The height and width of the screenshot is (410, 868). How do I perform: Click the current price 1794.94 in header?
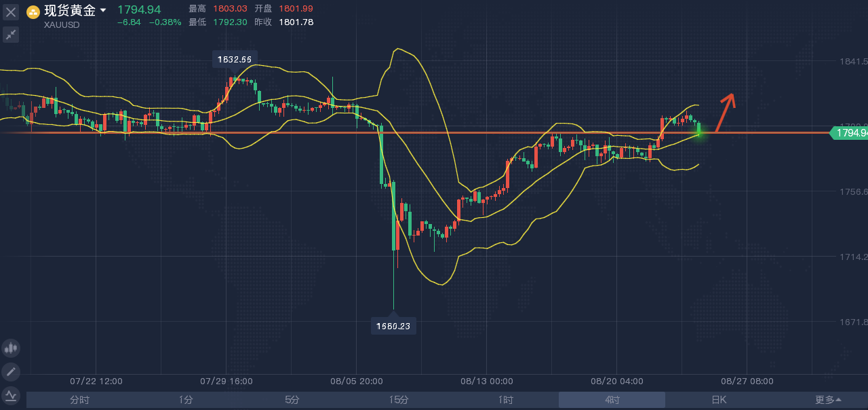tap(139, 10)
